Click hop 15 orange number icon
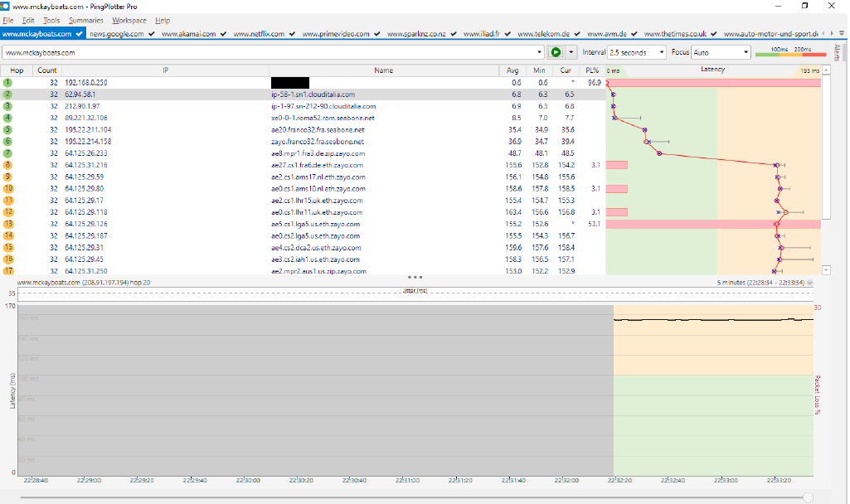 pos(8,248)
